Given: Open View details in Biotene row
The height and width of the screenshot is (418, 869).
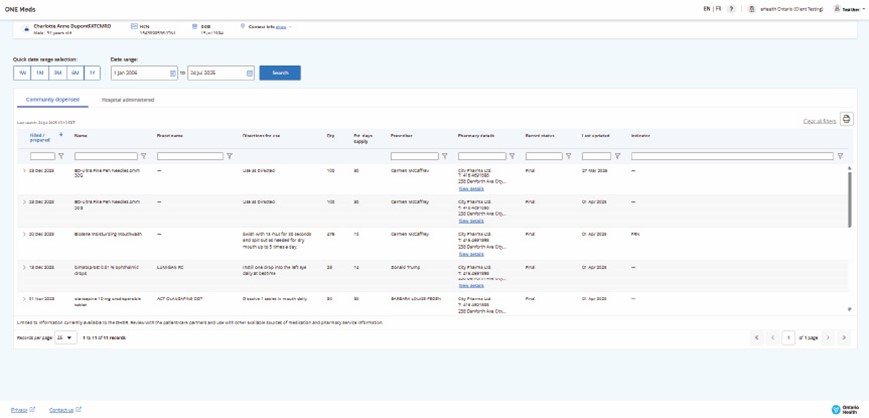Looking at the screenshot, I should click(471, 254).
